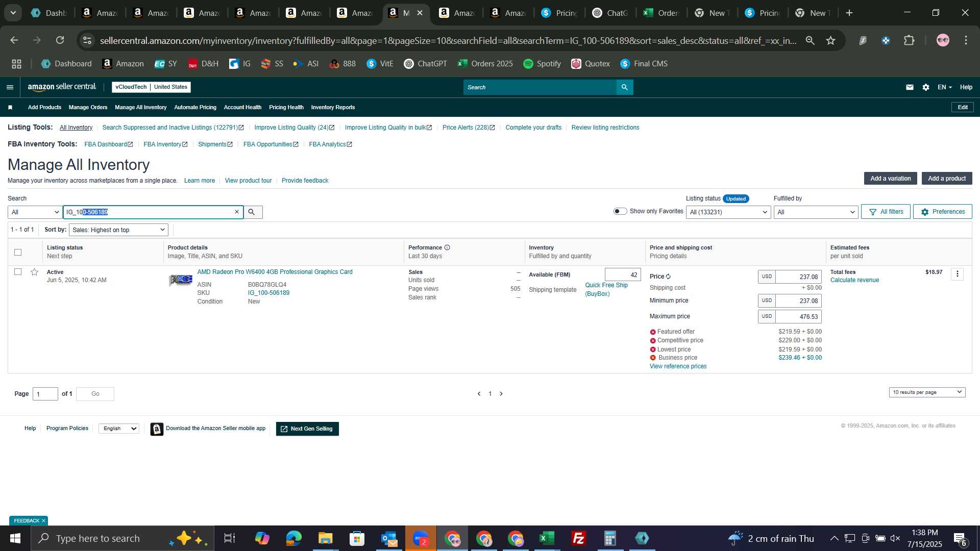
Task: Toggle Show only Favorites switch
Action: tap(620, 211)
